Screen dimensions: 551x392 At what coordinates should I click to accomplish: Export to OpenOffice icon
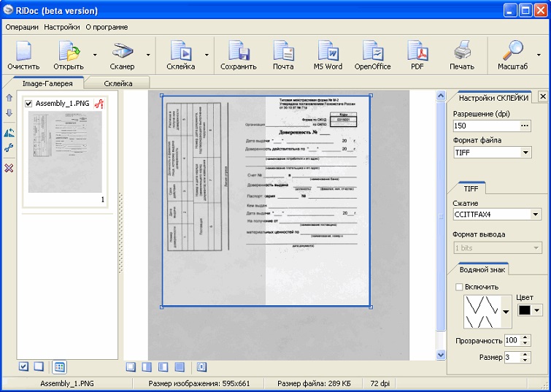(372, 50)
